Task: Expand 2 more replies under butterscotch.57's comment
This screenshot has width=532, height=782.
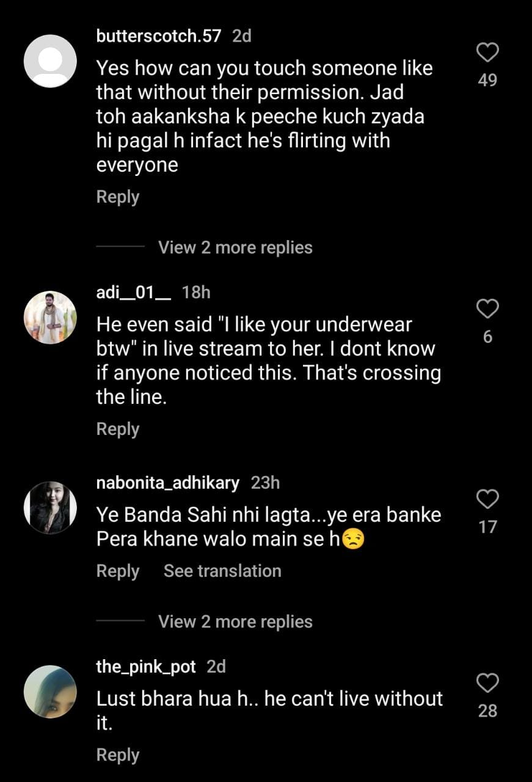Action: point(235,247)
